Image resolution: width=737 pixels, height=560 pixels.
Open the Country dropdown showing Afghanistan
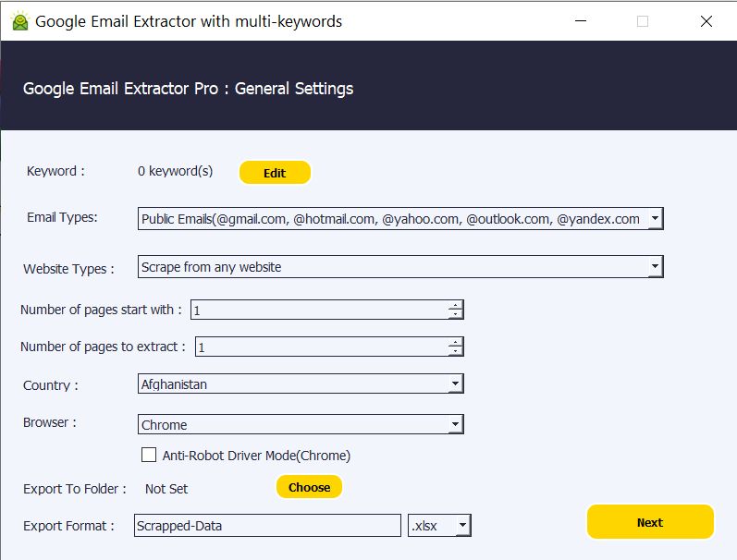coord(301,383)
